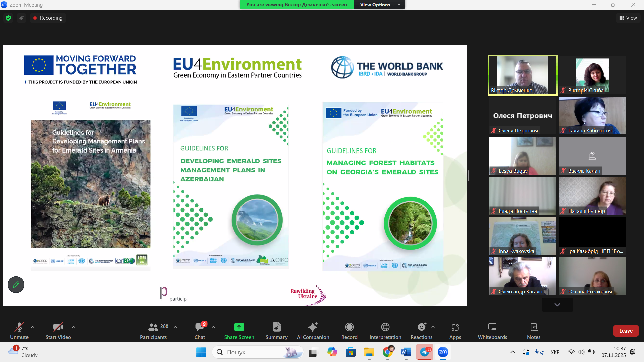Click the red Leave button
Image resolution: width=644 pixels, height=362 pixels.
tap(626, 331)
